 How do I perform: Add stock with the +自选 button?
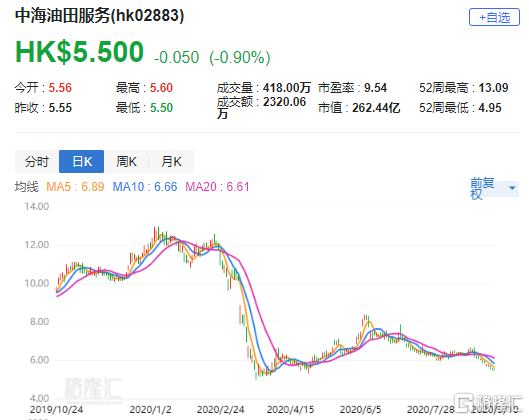tap(494, 17)
